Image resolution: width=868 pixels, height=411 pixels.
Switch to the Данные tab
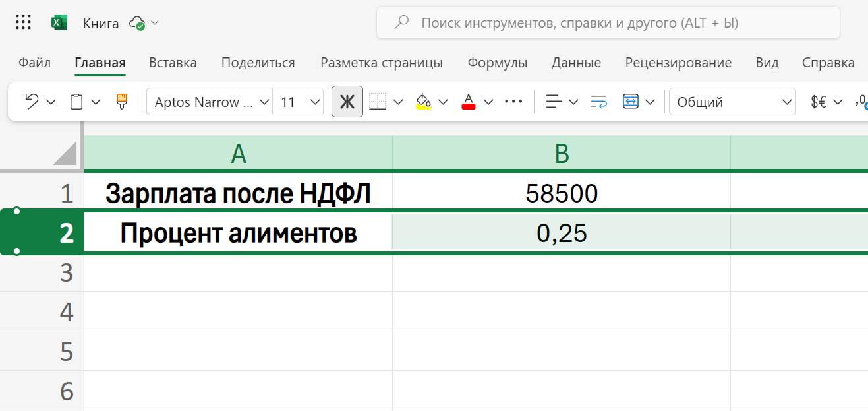(x=576, y=63)
